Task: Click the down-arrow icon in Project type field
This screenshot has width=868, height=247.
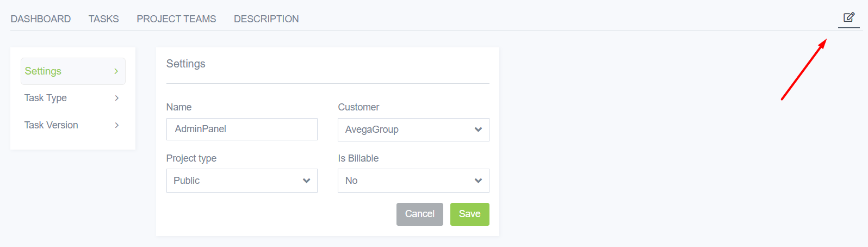Action: (x=306, y=181)
